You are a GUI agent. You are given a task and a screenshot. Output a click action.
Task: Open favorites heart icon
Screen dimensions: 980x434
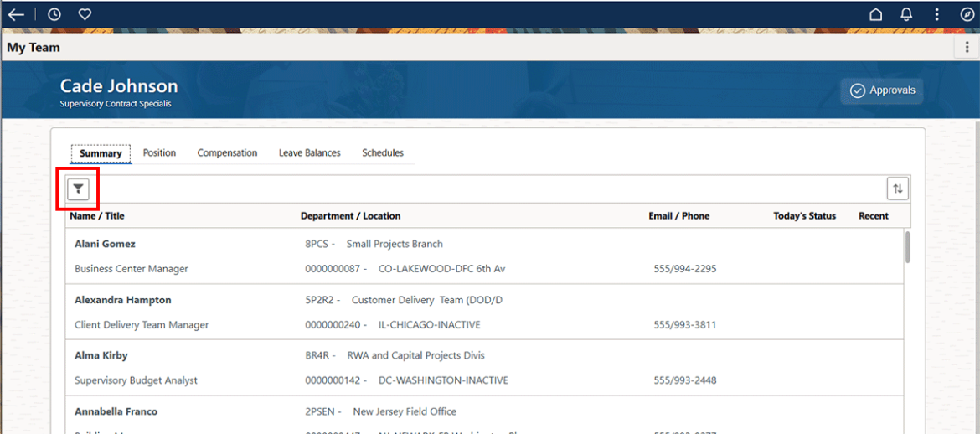(85, 14)
